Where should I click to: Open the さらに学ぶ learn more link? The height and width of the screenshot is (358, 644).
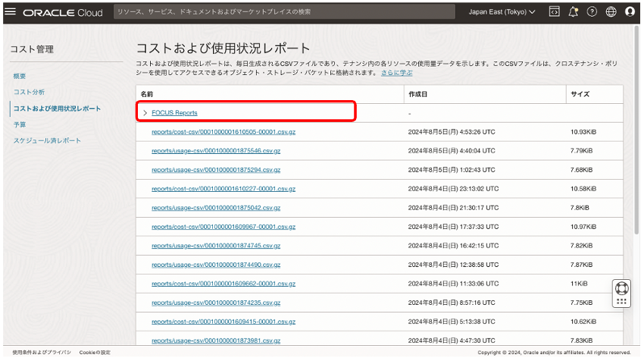point(397,73)
